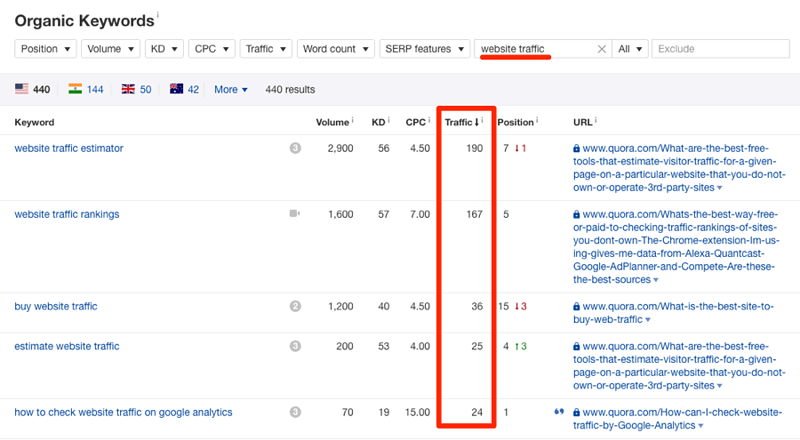Open Quora URL about checking traffic rankings of sites
This screenshot has height=440, width=800.
click(x=675, y=247)
